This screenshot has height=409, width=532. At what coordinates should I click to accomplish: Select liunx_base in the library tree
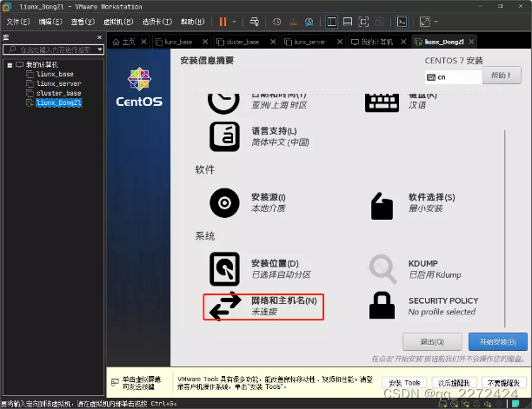[55, 74]
